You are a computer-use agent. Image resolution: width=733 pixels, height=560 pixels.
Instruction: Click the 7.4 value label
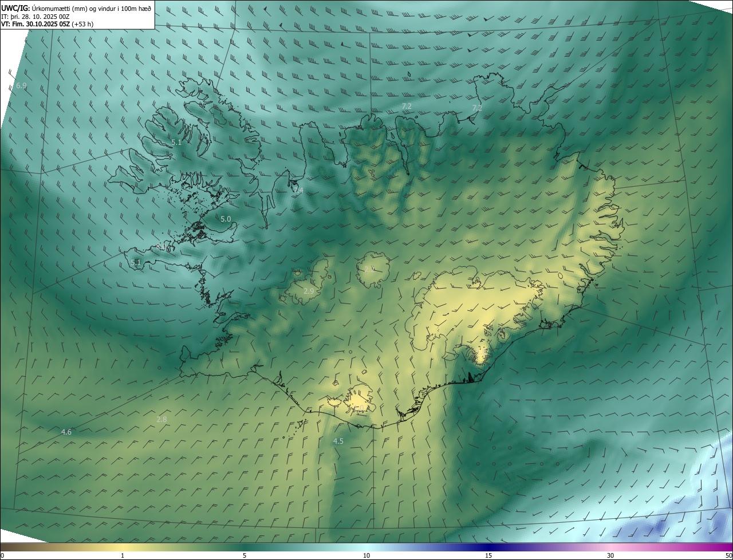click(298, 190)
